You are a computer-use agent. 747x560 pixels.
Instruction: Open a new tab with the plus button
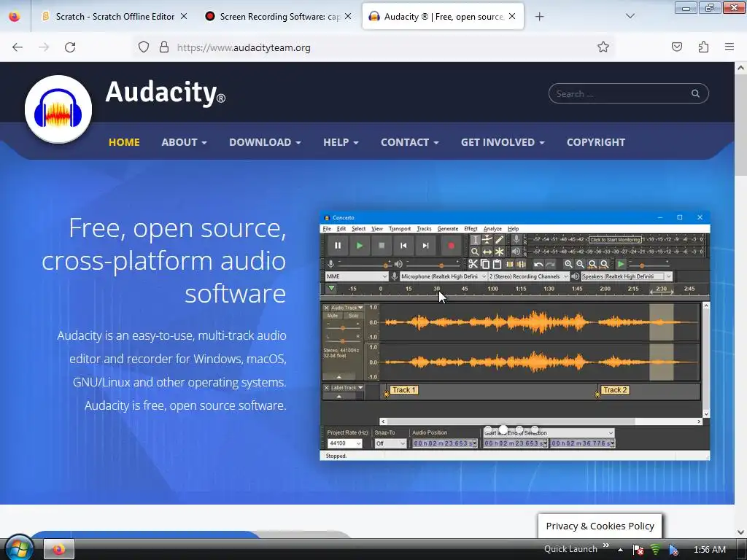(x=539, y=17)
